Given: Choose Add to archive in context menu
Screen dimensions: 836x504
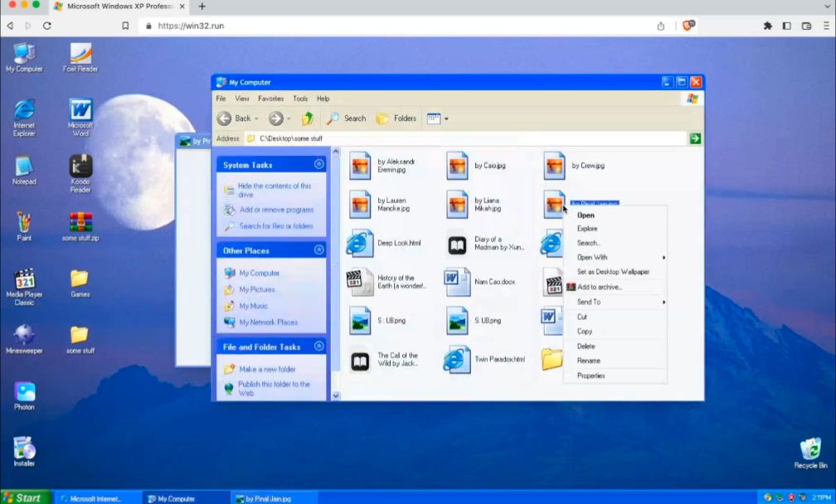Looking at the screenshot, I should coord(615,287).
